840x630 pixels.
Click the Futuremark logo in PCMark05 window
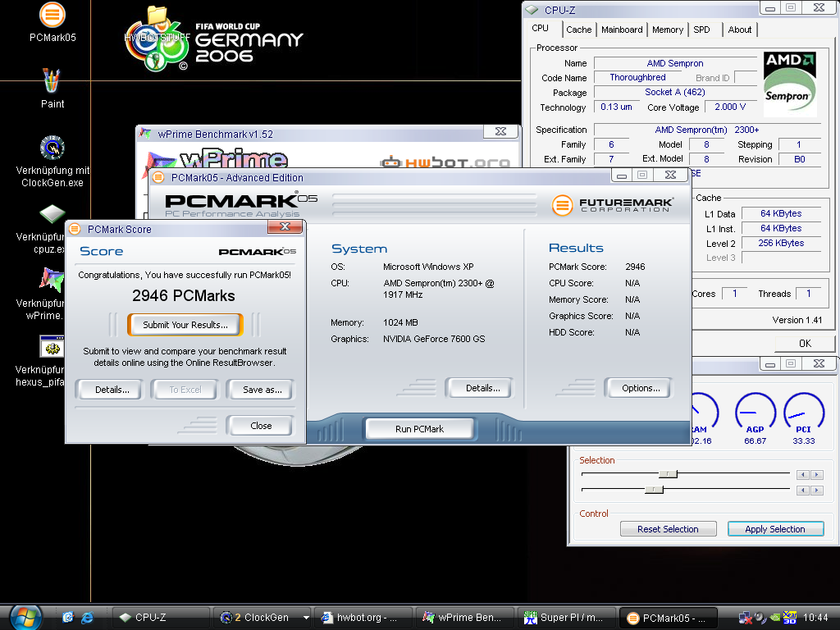(612, 204)
